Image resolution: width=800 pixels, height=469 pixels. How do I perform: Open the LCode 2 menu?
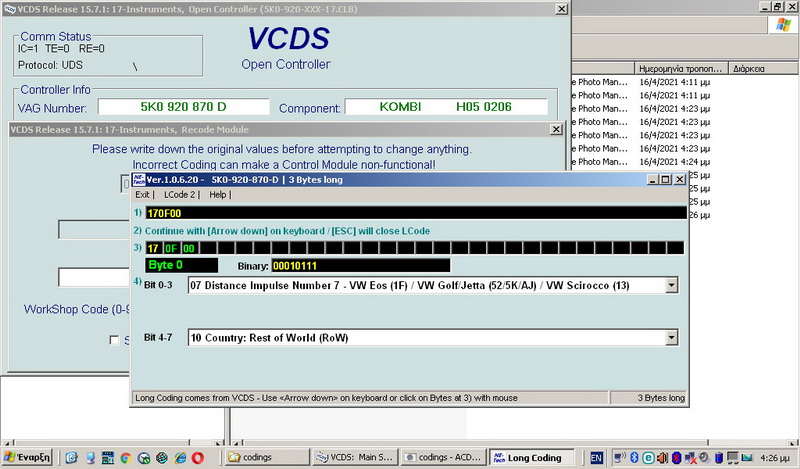pos(179,194)
